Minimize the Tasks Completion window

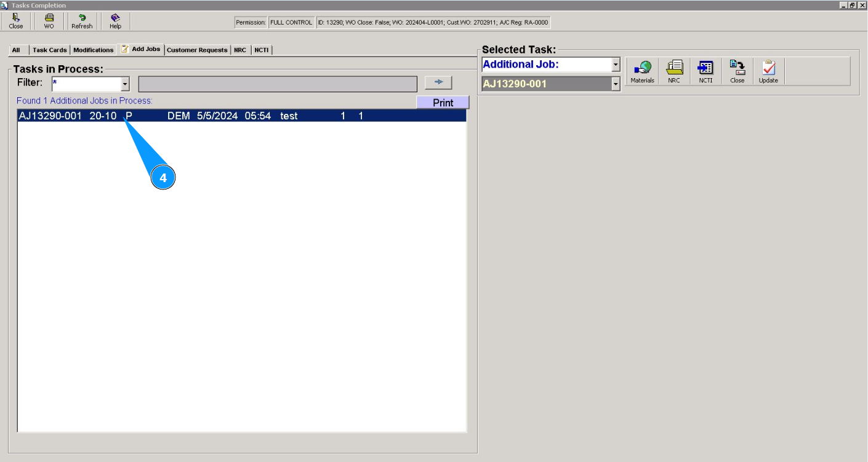click(843, 5)
